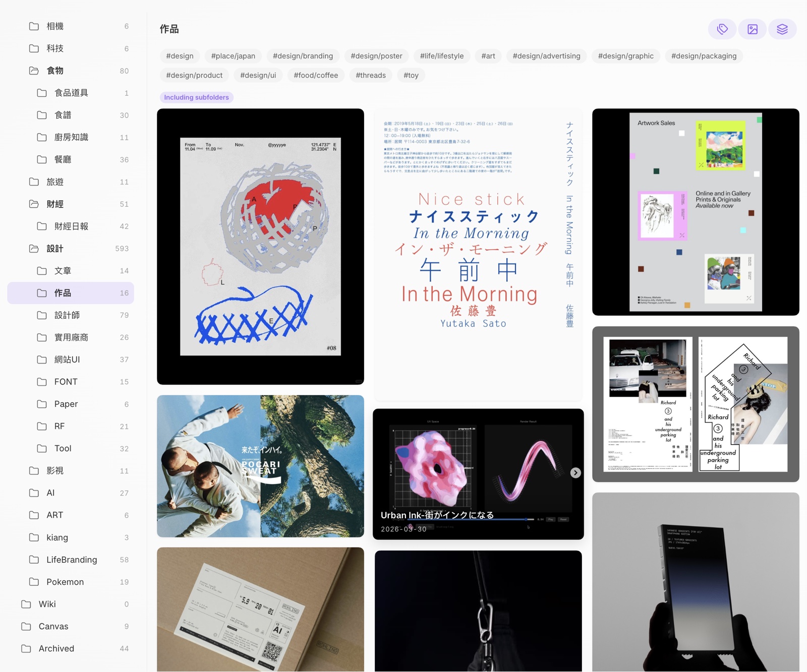
Task: Open the cardboard label packaging thumbnail
Action: (260, 609)
